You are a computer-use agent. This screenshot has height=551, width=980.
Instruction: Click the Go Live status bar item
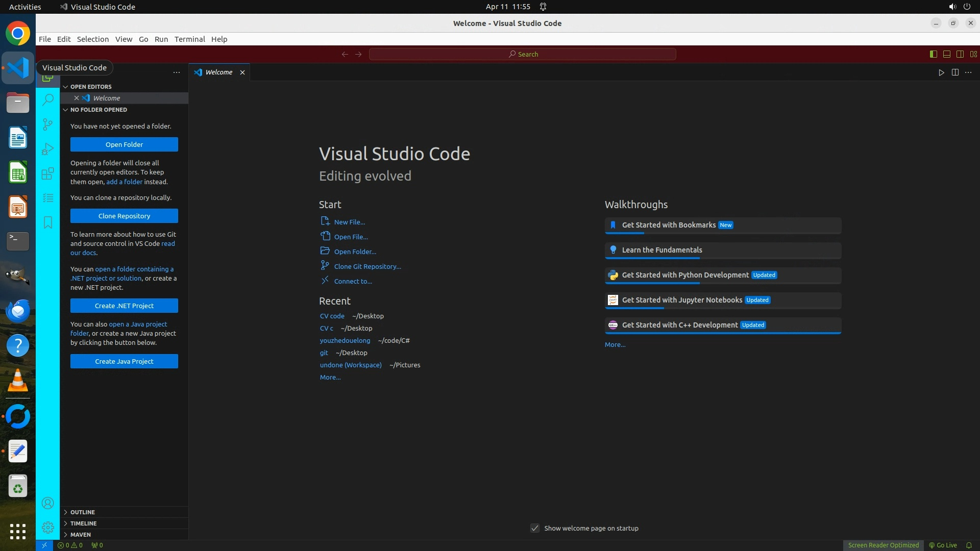[943, 545]
